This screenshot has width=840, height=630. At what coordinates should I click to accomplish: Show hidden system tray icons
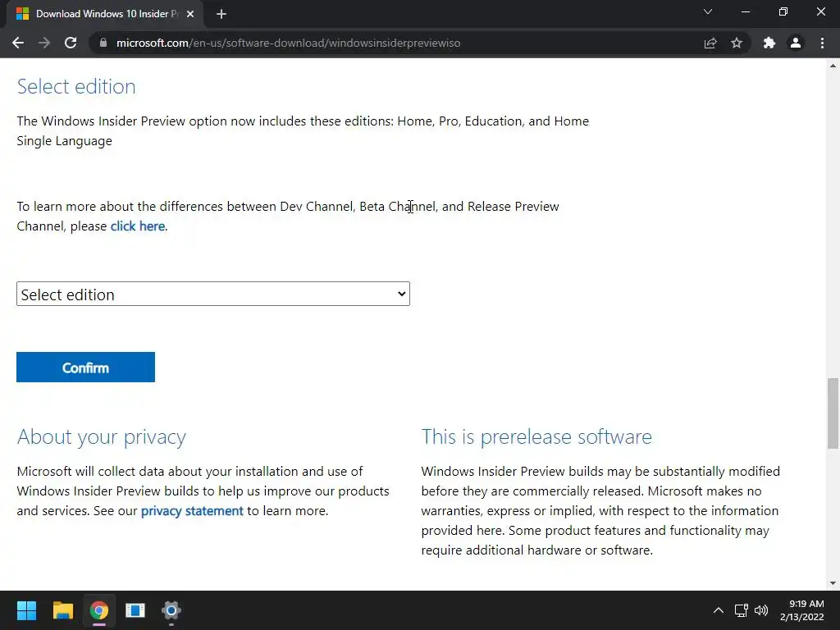(719, 610)
